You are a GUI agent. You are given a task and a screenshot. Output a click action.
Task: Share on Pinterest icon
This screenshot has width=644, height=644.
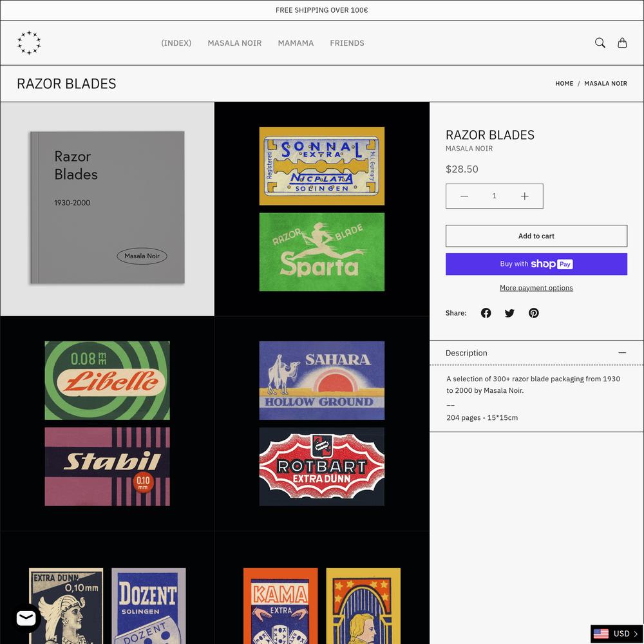pyautogui.click(x=533, y=313)
